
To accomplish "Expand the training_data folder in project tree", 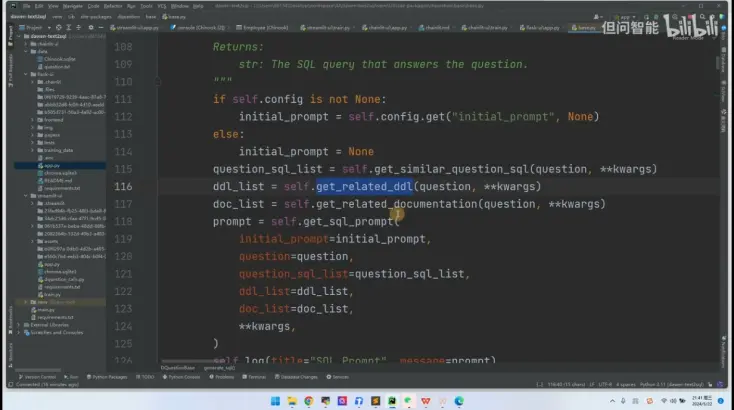I will click(x=33, y=150).
